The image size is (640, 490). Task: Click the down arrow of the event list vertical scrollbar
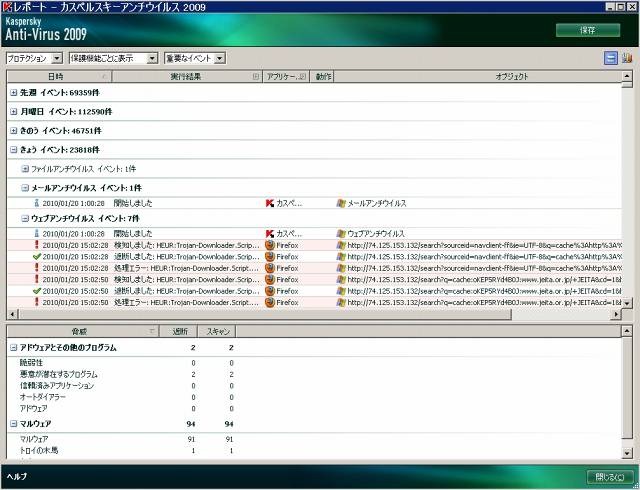[627, 303]
